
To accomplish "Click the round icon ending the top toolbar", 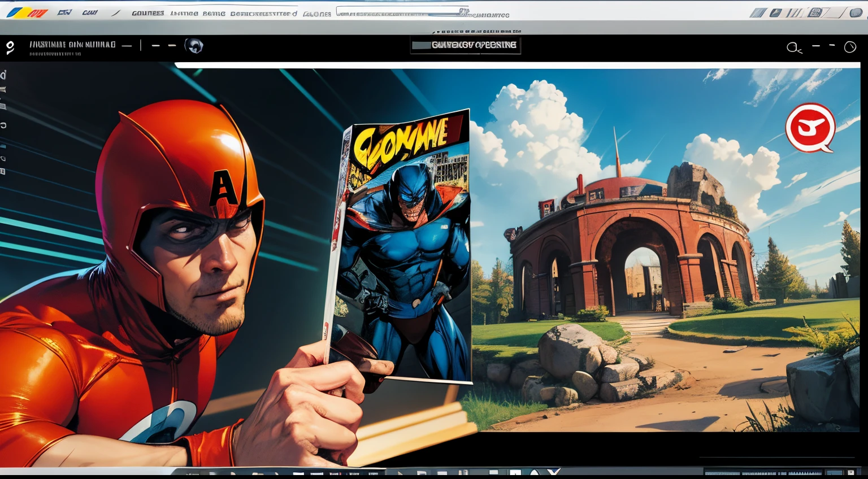I will pyautogui.click(x=856, y=12).
